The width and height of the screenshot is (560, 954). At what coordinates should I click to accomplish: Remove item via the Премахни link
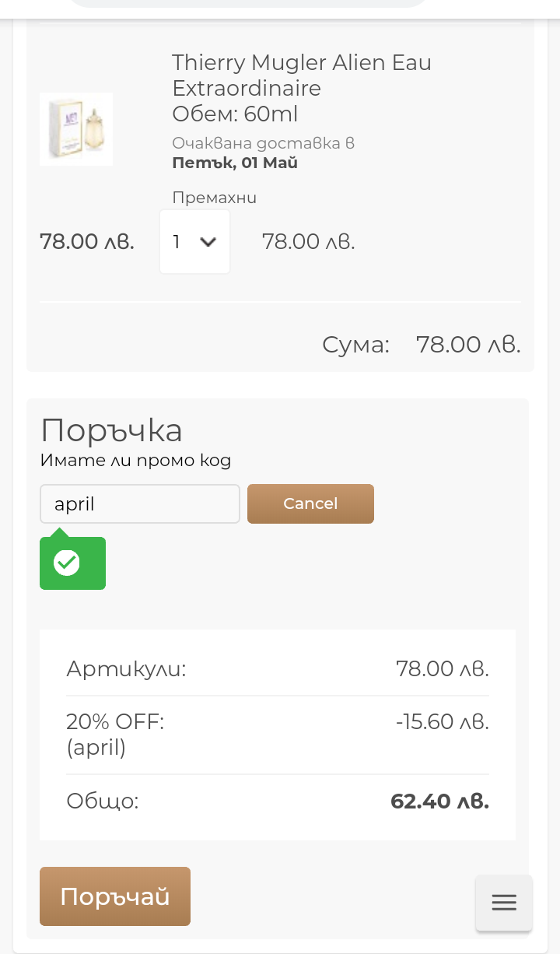[214, 198]
